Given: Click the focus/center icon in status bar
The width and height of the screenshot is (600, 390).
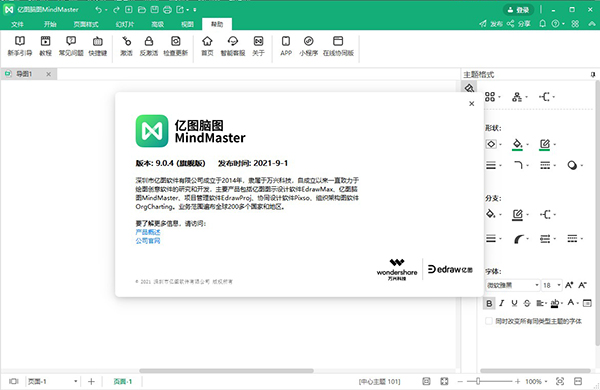Looking at the screenshot, I should 560,381.
